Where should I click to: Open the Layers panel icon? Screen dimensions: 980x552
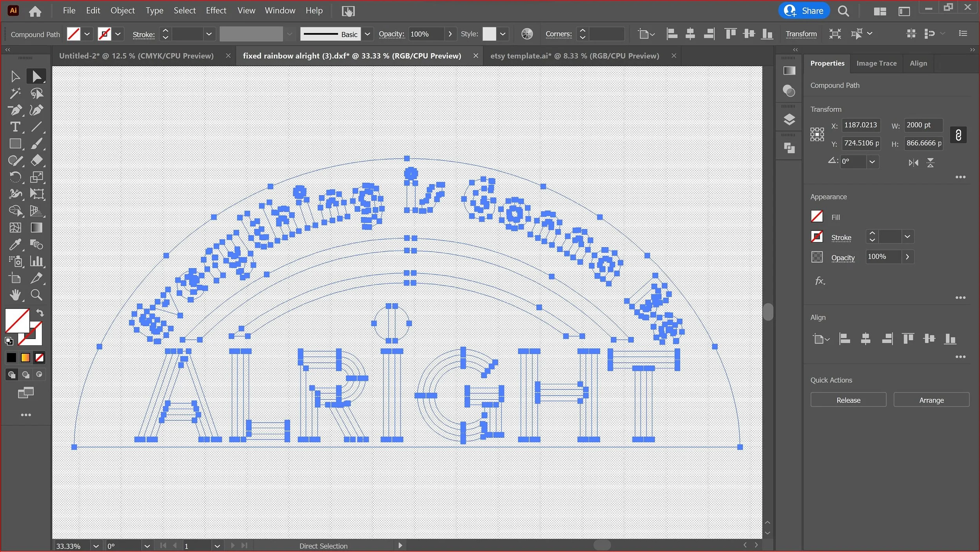click(789, 119)
